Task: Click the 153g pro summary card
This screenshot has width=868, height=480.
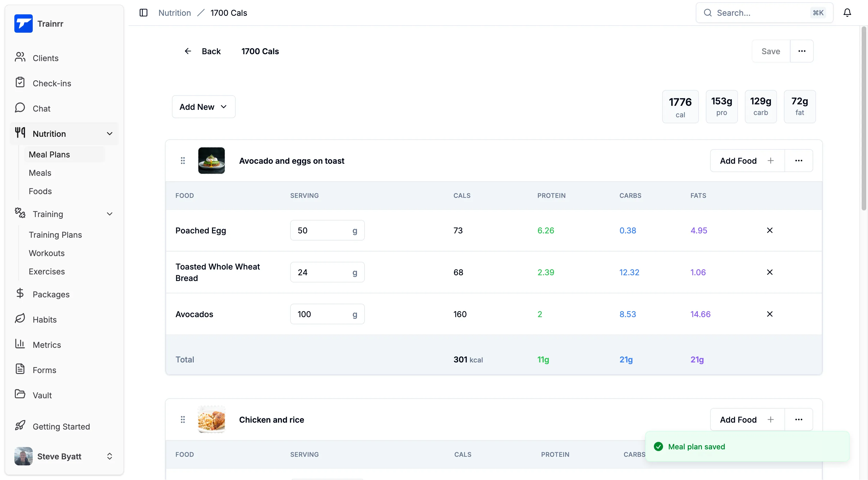Action: pyautogui.click(x=721, y=107)
